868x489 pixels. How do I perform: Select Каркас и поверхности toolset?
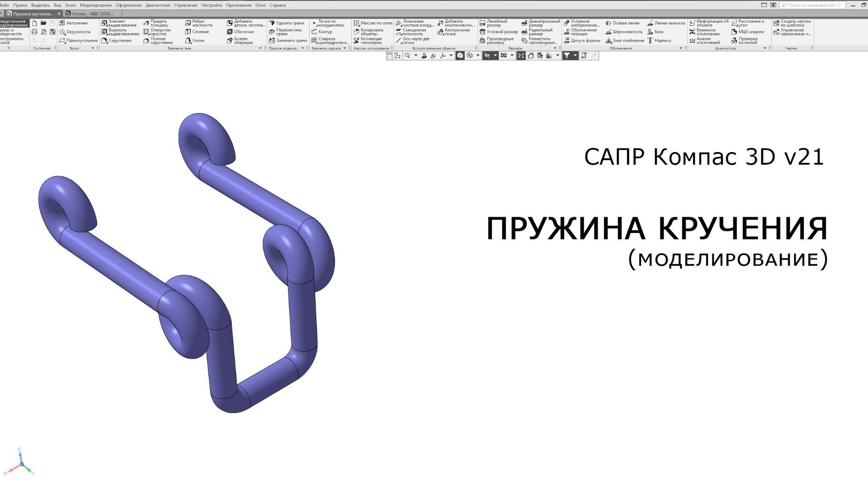point(11,32)
